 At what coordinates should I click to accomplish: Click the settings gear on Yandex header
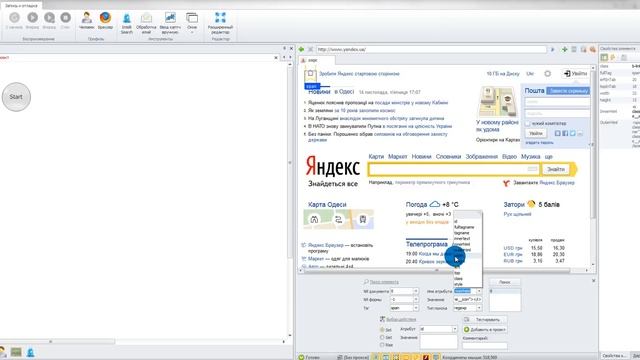[x=548, y=74]
